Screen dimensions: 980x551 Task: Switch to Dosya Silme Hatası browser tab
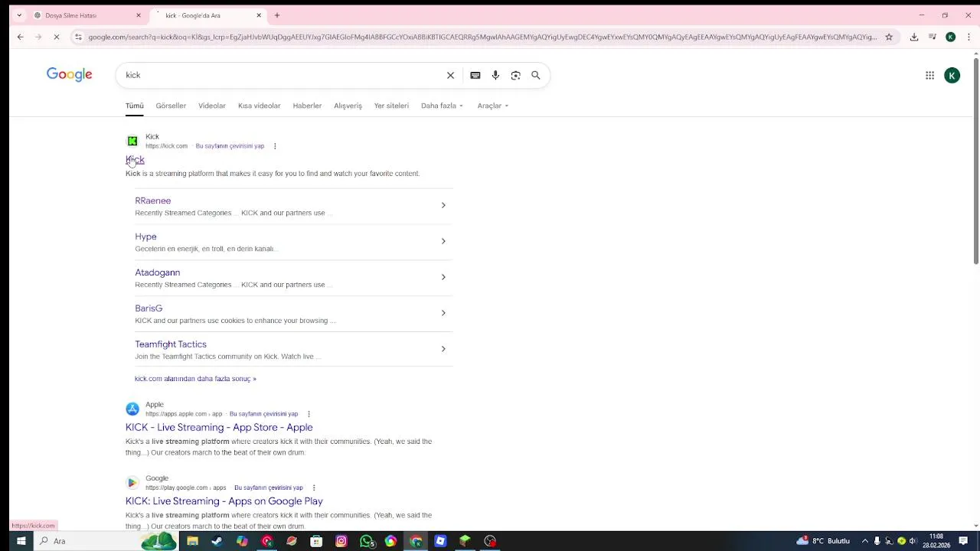pos(86,15)
